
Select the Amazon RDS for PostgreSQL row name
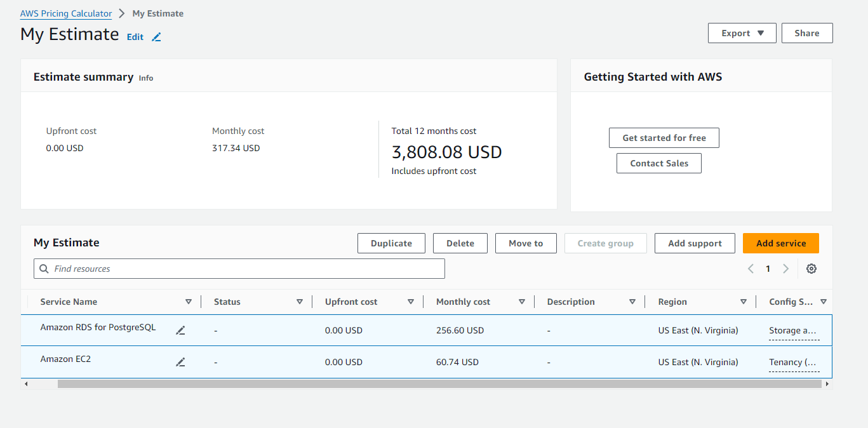tap(98, 328)
